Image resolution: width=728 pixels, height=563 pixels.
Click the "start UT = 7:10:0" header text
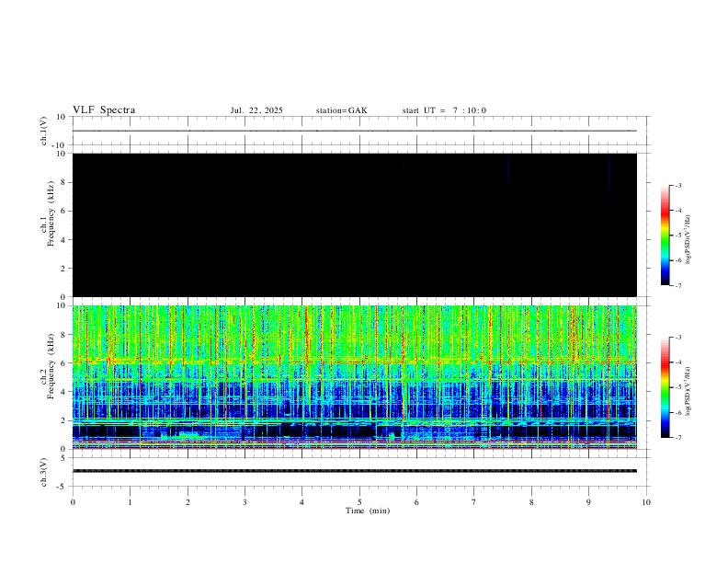pos(444,110)
